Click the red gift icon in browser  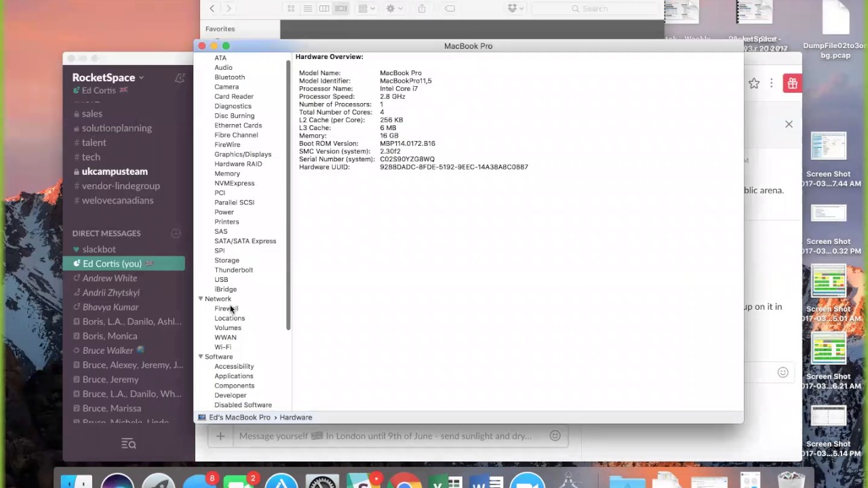pos(792,83)
